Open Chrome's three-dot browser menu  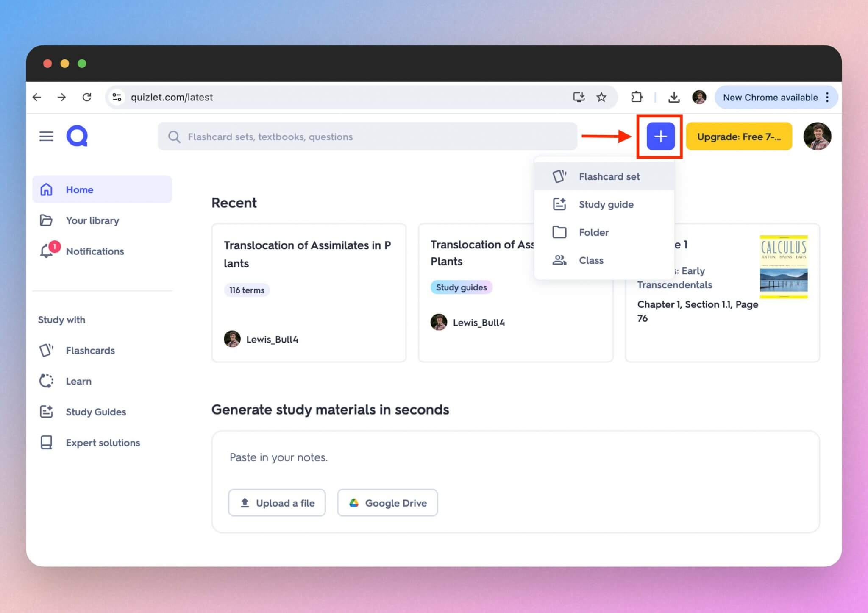pyautogui.click(x=827, y=97)
